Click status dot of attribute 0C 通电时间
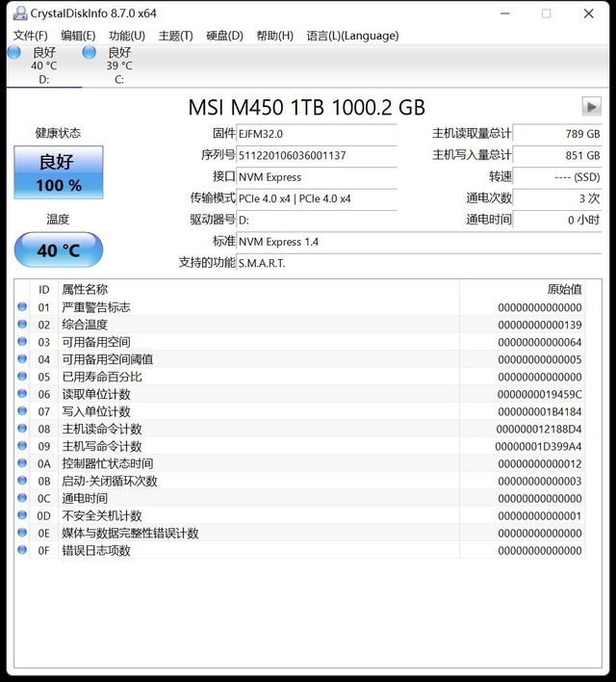This screenshot has width=616, height=682. [22, 498]
